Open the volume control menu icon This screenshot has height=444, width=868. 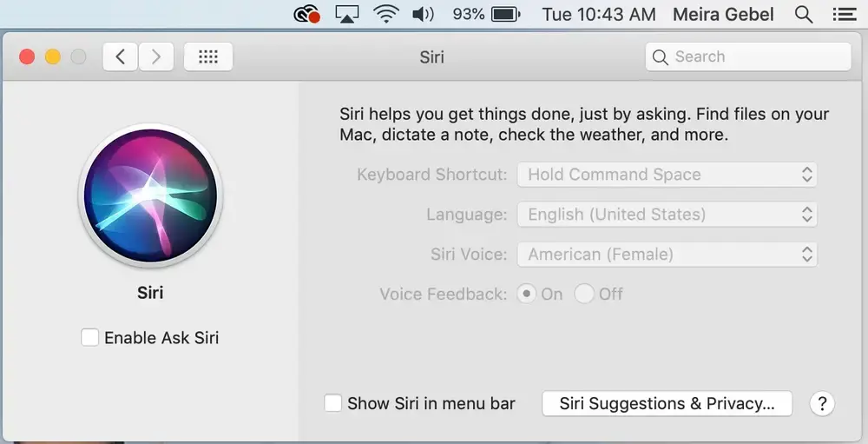[424, 14]
